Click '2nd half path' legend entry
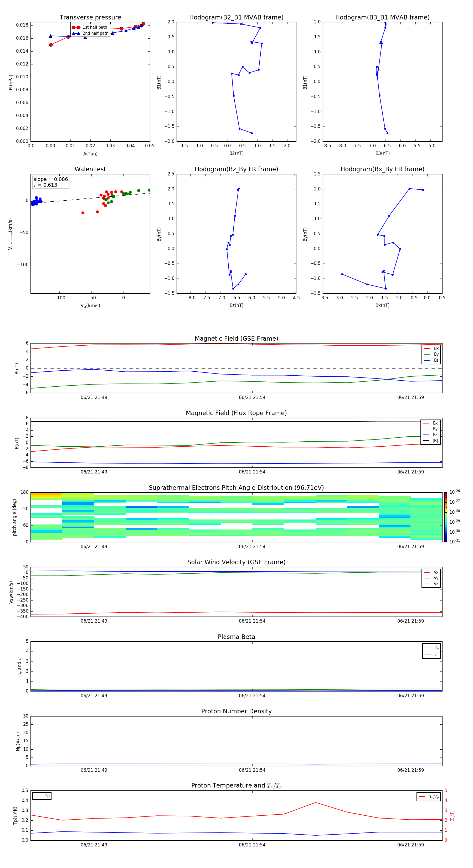473x868 pixels. [x=90, y=33]
